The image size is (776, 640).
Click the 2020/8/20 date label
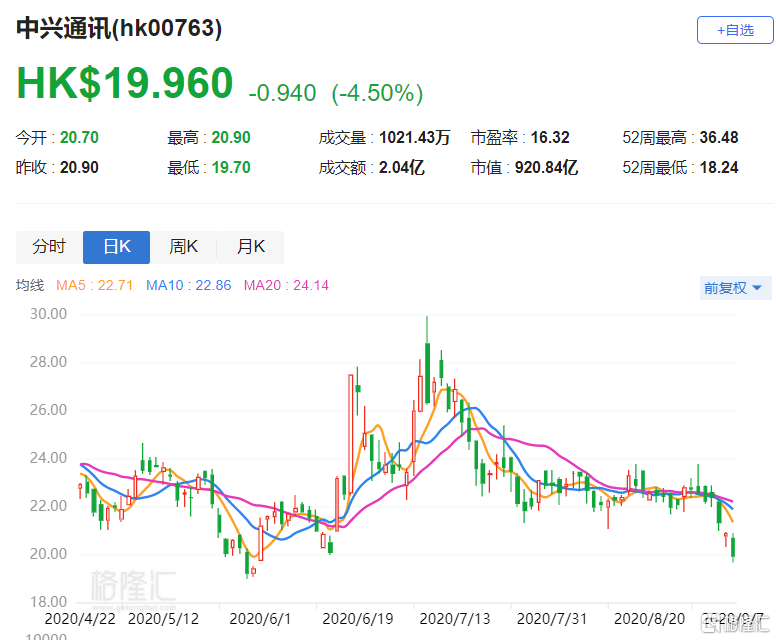[649, 619]
